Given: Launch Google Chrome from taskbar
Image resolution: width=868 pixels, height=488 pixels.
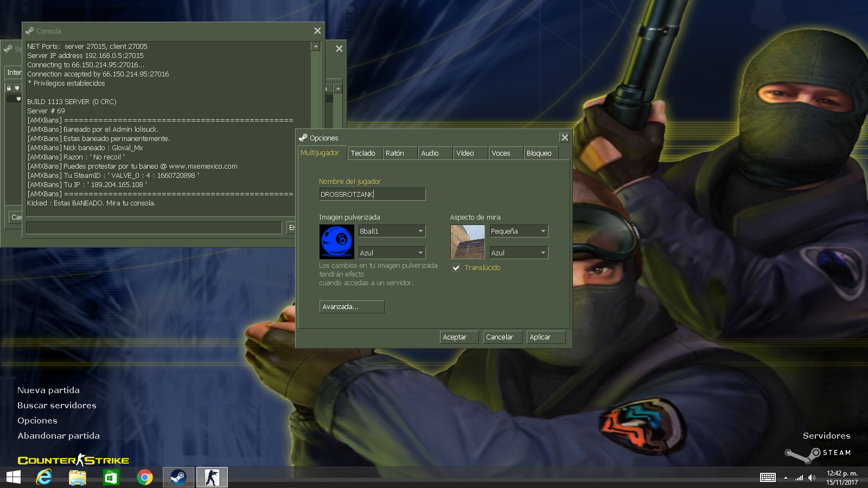Looking at the screenshot, I should (x=145, y=477).
